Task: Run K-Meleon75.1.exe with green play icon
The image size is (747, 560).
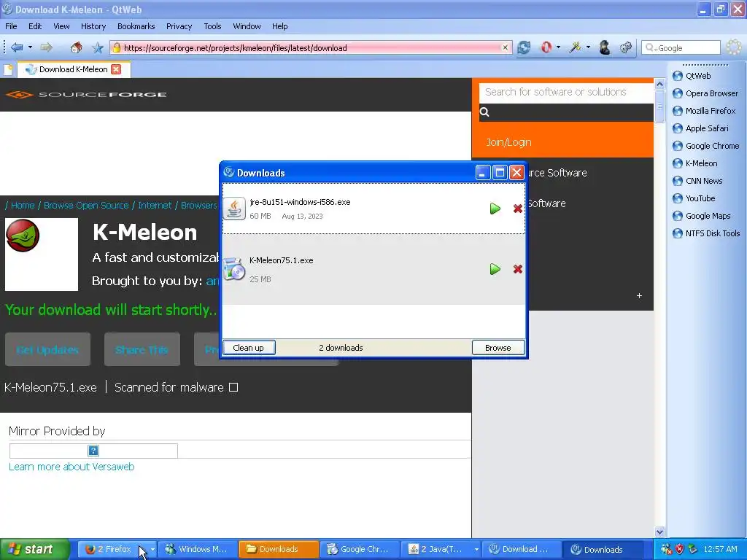Action: pos(495,269)
